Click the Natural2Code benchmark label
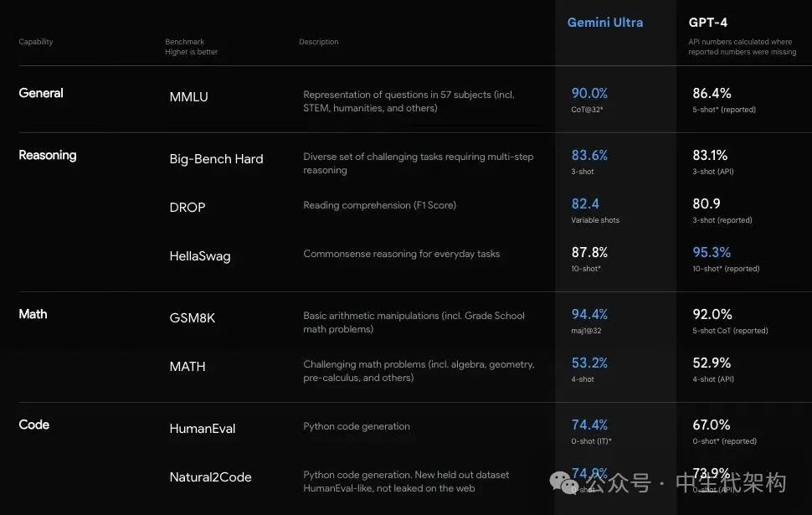Screen dimensions: 812x515 [x=210, y=477]
